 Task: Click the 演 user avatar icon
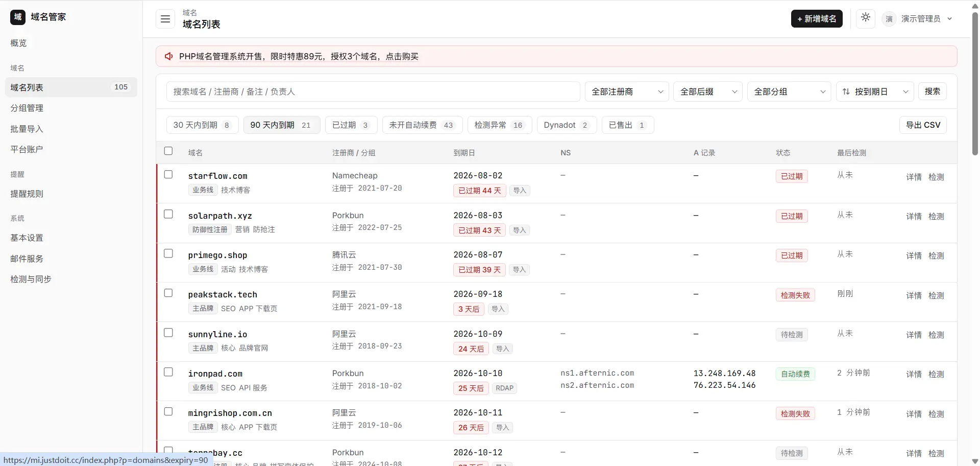(889, 19)
